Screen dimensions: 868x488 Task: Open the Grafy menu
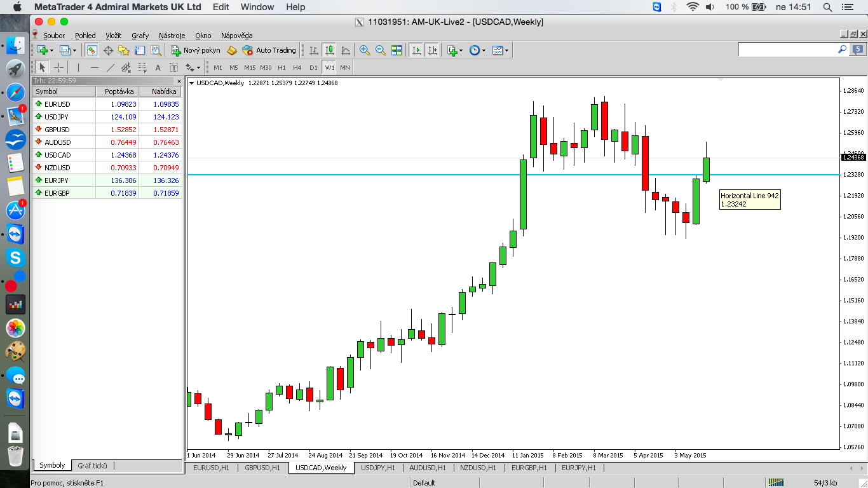point(140,36)
